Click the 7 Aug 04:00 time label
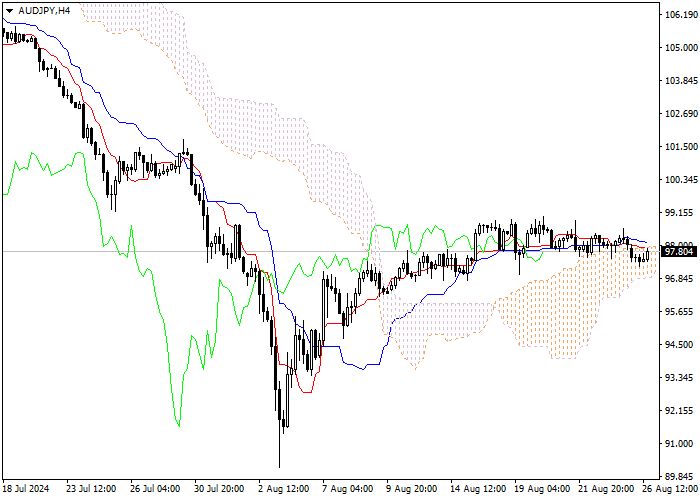The height and width of the screenshot is (500, 700). pyautogui.click(x=348, y=489)
